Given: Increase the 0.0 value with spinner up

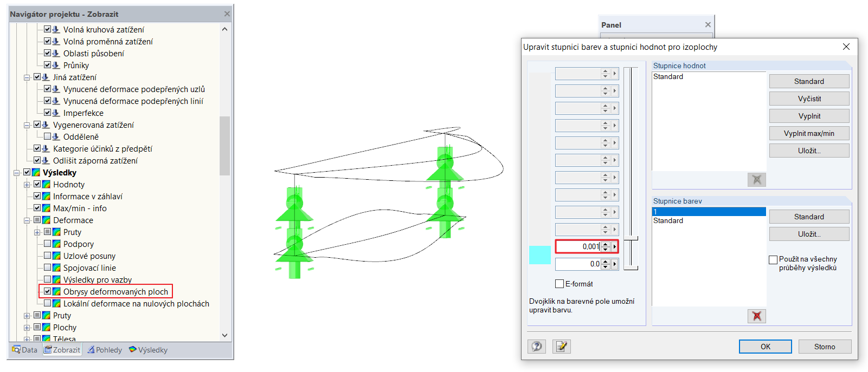Looking at the screenshot, I should (606, 262).
